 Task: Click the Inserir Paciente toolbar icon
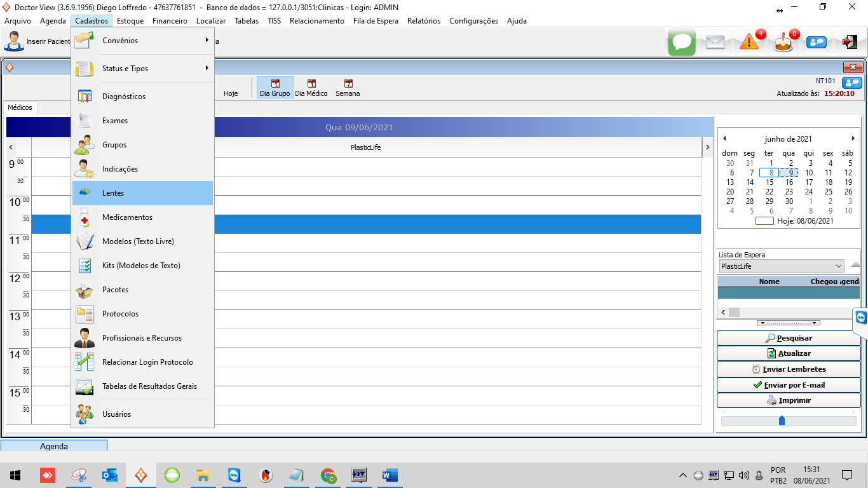pyautogui.click(x=14, y=41)
